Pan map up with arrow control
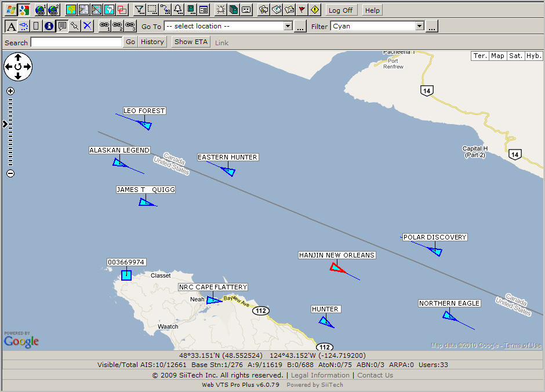Viewport: 545px width, 392px height. tap(18, 57)
